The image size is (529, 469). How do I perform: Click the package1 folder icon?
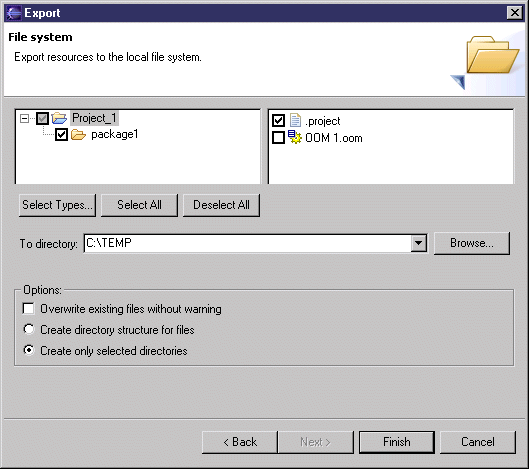78,135
